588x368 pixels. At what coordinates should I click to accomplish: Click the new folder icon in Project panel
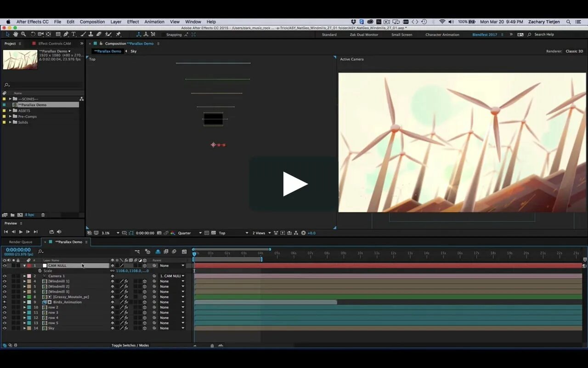(12, 215)
